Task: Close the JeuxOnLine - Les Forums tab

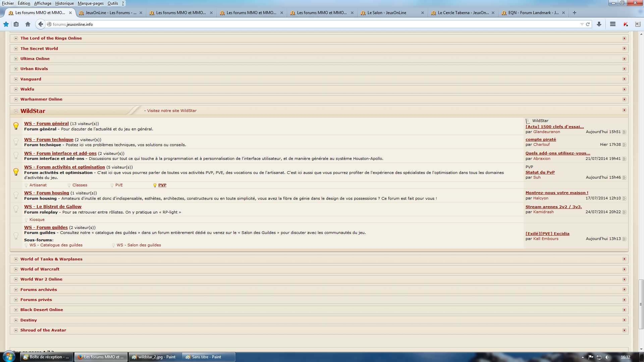Action: pos(141,13)
